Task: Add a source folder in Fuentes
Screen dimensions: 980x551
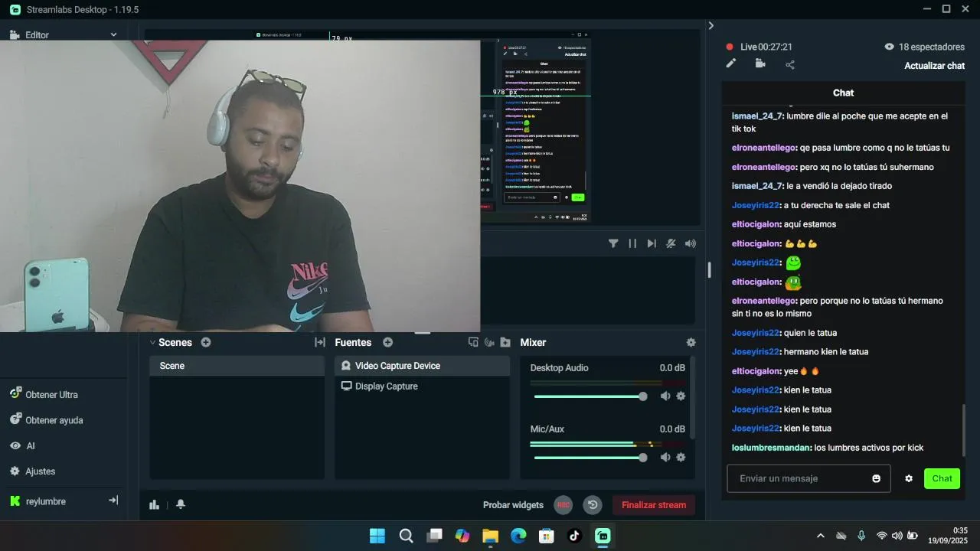Action: pos(505,342)
